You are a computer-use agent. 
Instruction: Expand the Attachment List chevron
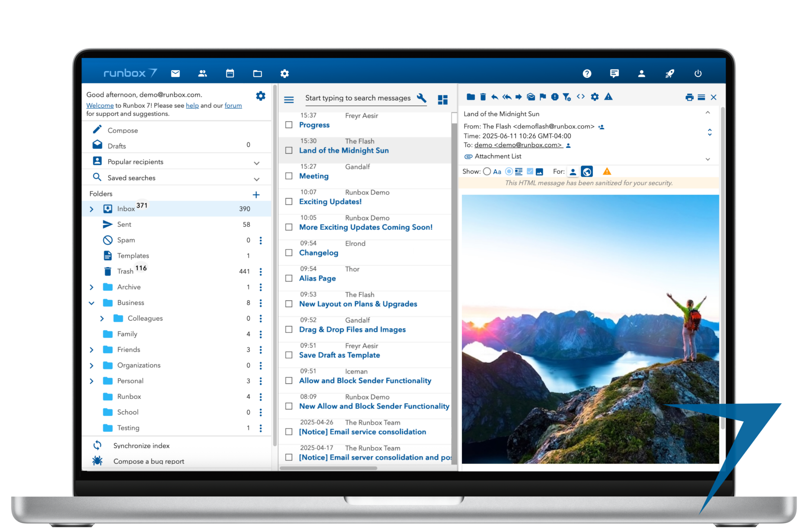(x=708, y=159)
